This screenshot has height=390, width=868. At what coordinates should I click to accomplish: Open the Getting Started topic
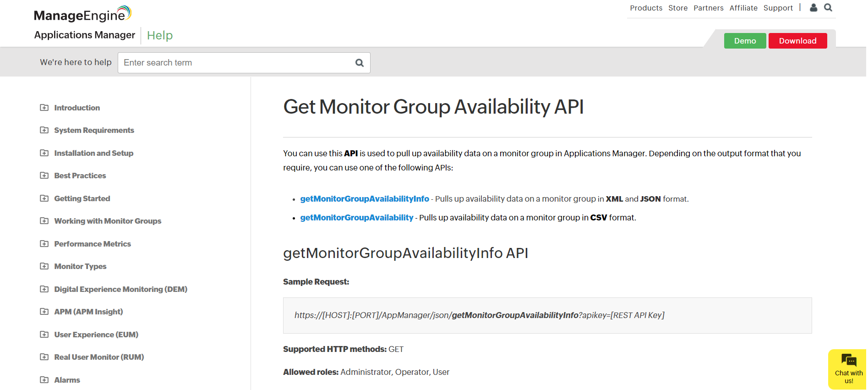click(82, 198)
